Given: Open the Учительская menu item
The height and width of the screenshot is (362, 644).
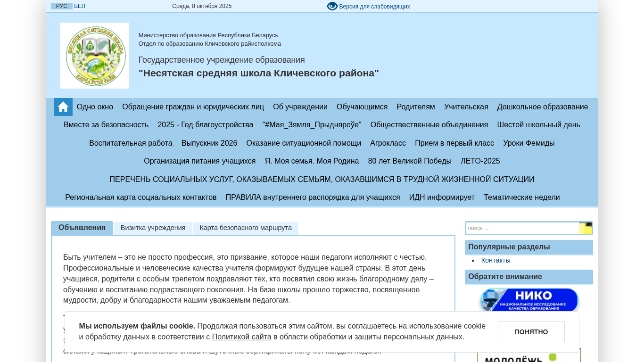Looking at the screenshot, I should pyautogui.click(x=466, y=107).
